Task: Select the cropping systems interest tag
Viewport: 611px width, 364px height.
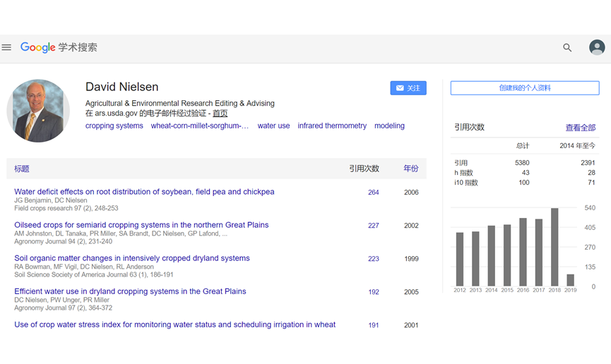Action: [114, 126]
